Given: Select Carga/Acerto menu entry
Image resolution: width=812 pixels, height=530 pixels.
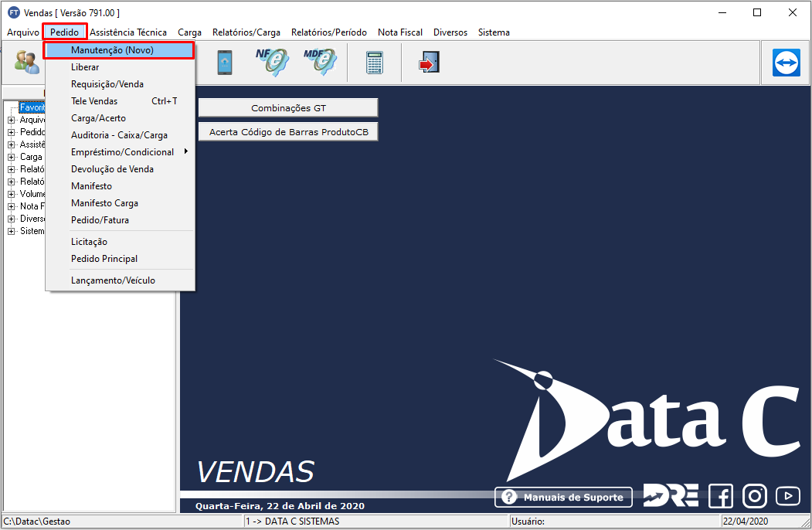Looking at the screenshot, I should 120,118.
